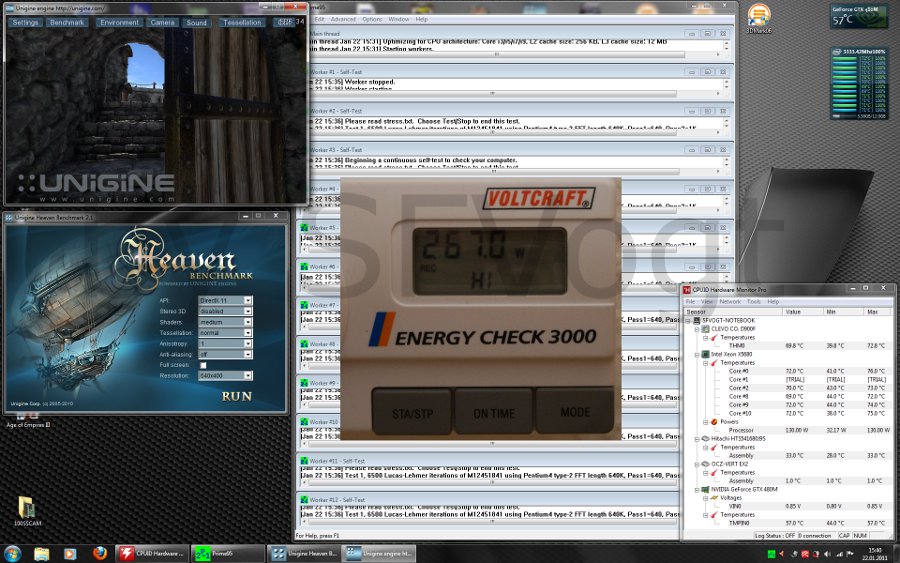Open Tools menu in Hardware Monitor Pro

(754, 302)
